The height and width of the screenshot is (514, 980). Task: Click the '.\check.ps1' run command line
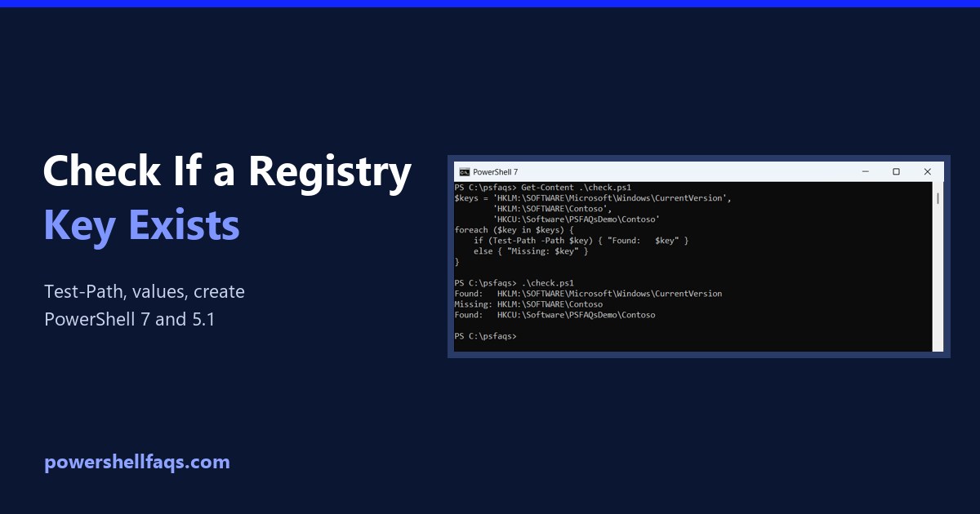pos(514,283)
